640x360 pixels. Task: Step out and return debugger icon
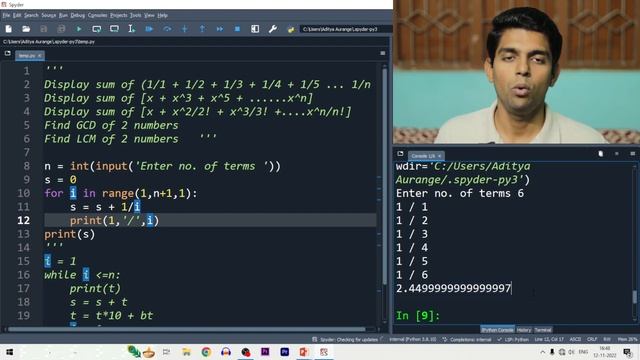202,29
